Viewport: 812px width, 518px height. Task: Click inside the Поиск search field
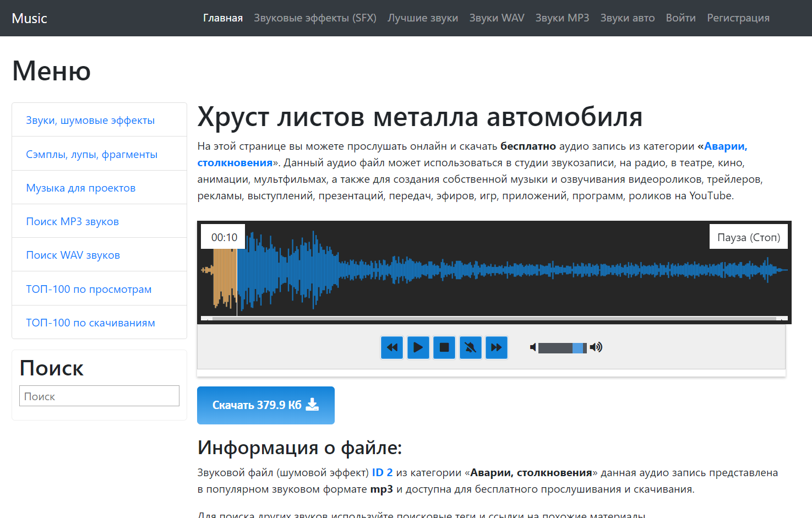(x=99, y=396)
